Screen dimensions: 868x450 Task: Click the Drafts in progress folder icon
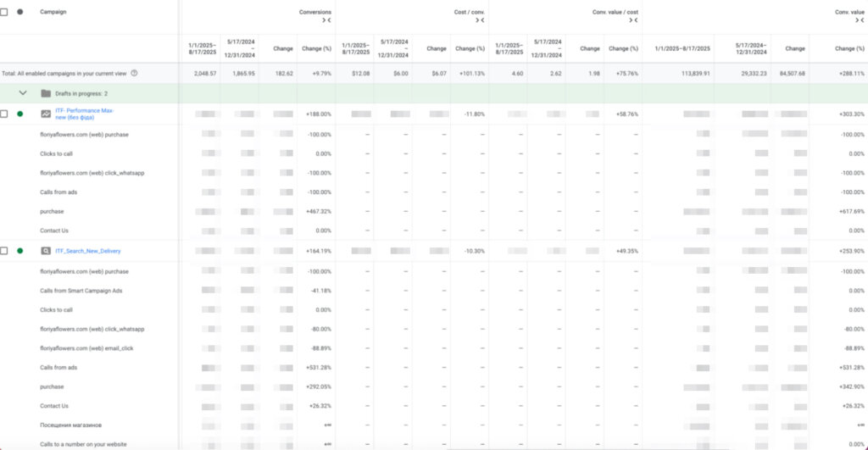pyautogui.click(x=46, y=93)
